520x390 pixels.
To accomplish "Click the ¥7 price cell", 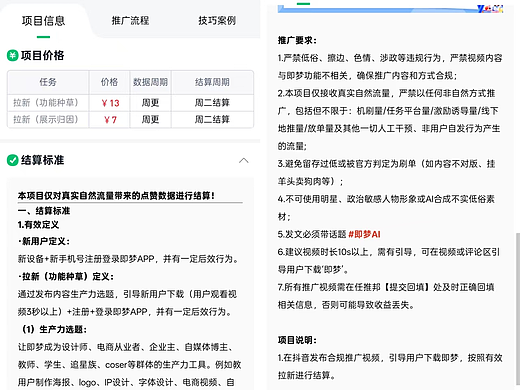I will [110, 120].
